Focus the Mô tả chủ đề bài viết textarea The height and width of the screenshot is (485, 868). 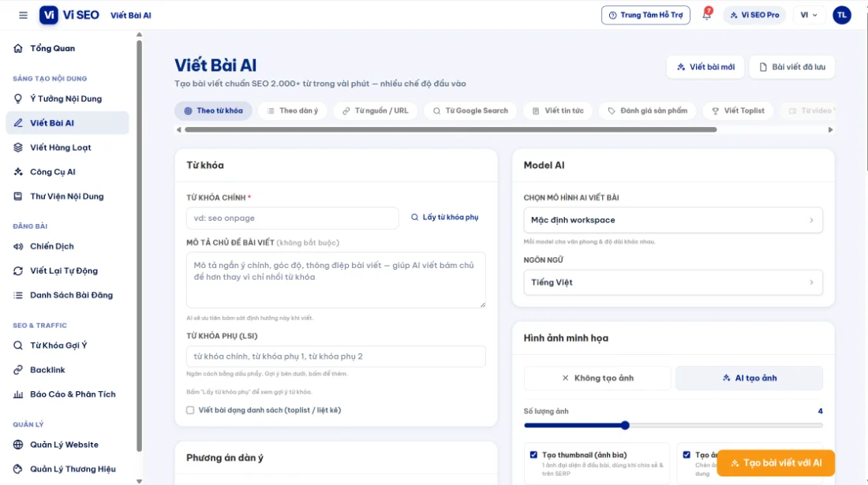[x=336, y=280]
